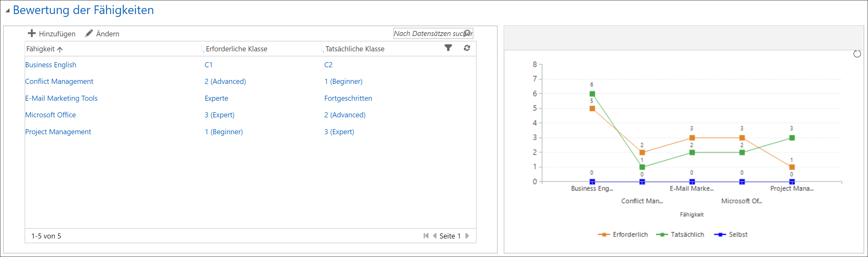Collapse Bewertung der Fähigkeiten section
The image size is (868, 257).
click(x=7, y=11)
